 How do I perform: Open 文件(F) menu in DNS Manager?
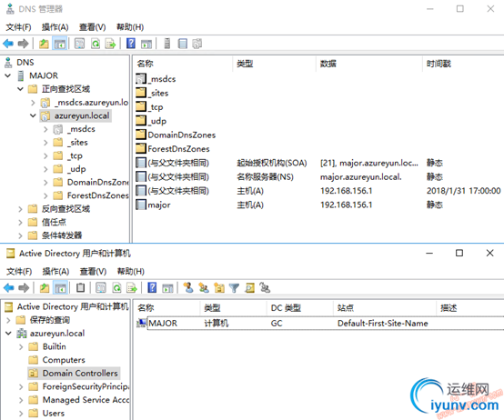[18, 27]
